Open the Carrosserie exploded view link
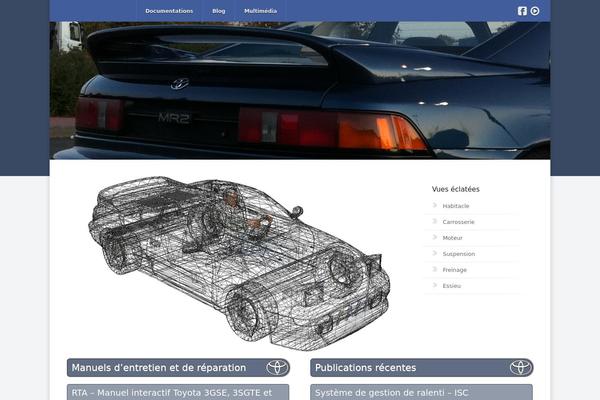This screenshot has height=400, width=600. coord(458,222)
